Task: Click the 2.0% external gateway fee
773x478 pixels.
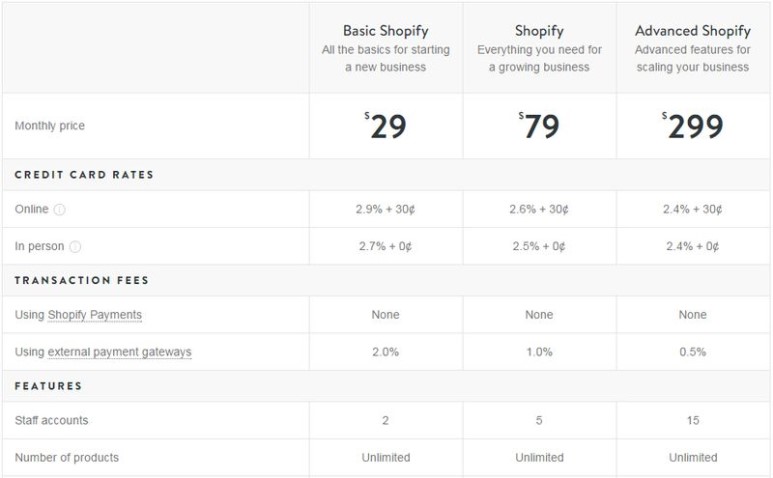Action: (x=385, y=352)
